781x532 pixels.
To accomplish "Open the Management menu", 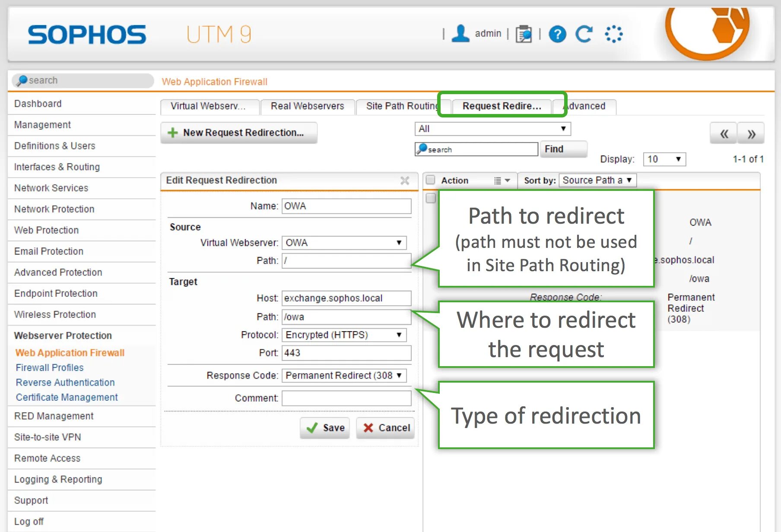I will click(x=82, y=125).
